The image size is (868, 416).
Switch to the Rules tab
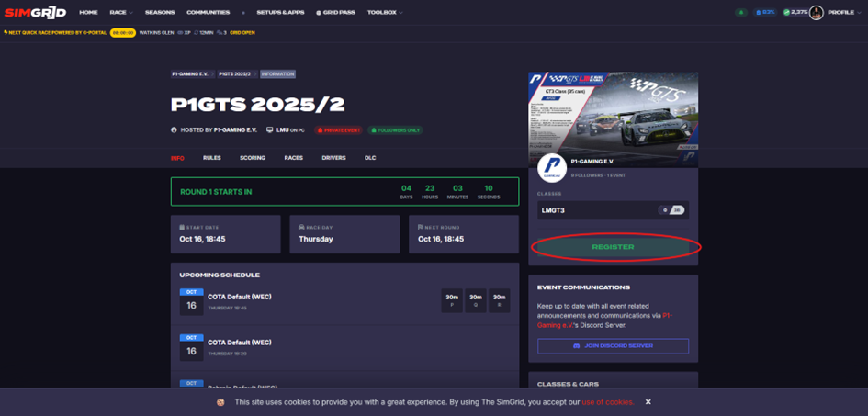click(x=211, y=158)
